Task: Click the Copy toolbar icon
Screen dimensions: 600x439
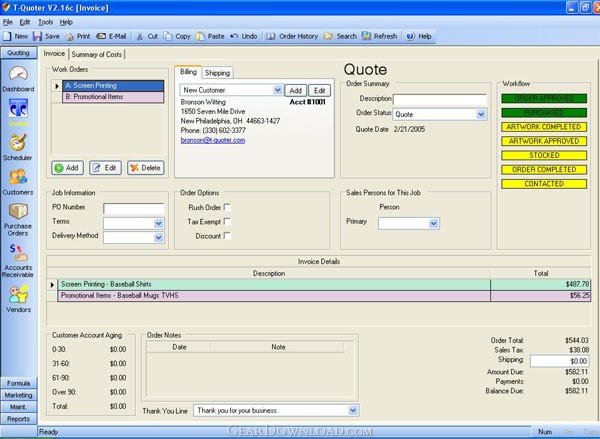Action: [168, 36]
